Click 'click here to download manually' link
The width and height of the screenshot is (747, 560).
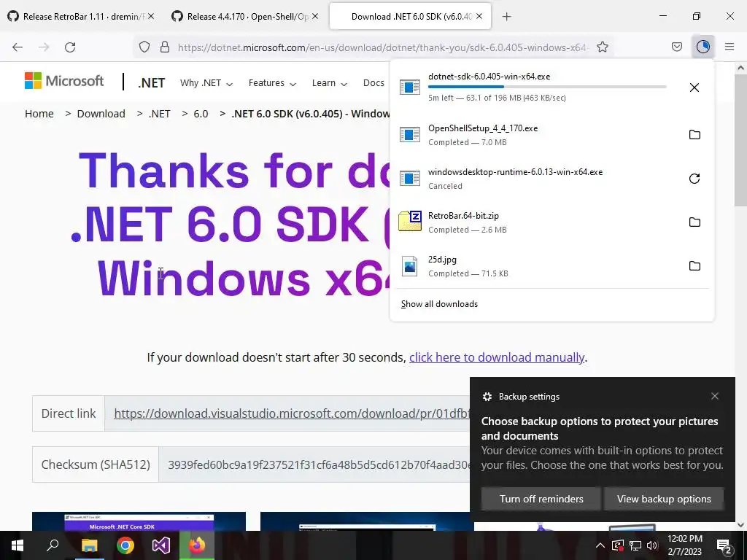click(497, 357)
